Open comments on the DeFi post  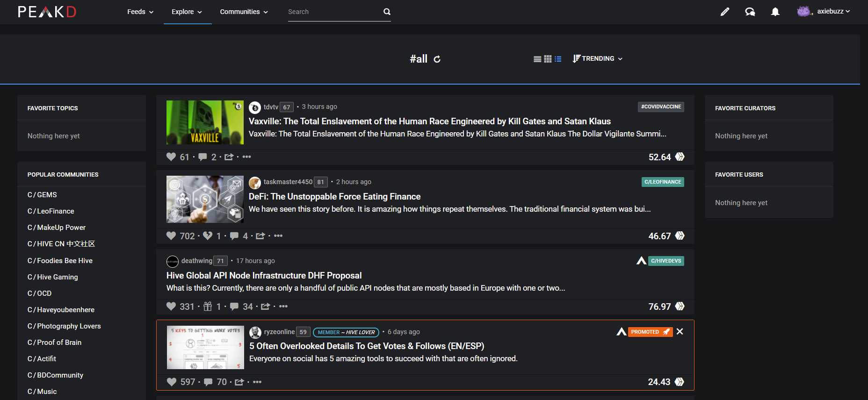coord(234,236)
